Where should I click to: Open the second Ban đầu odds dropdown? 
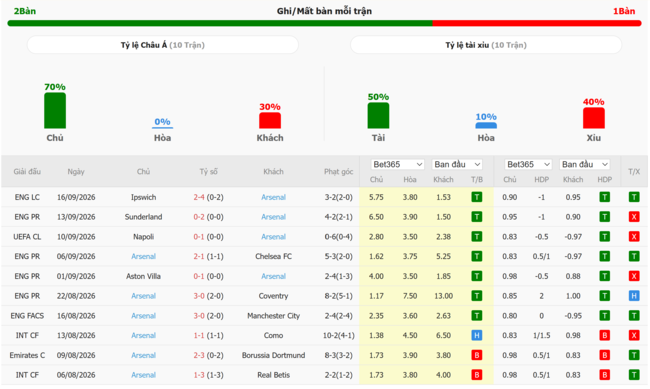pyautogui.click(x=585, y=165)
